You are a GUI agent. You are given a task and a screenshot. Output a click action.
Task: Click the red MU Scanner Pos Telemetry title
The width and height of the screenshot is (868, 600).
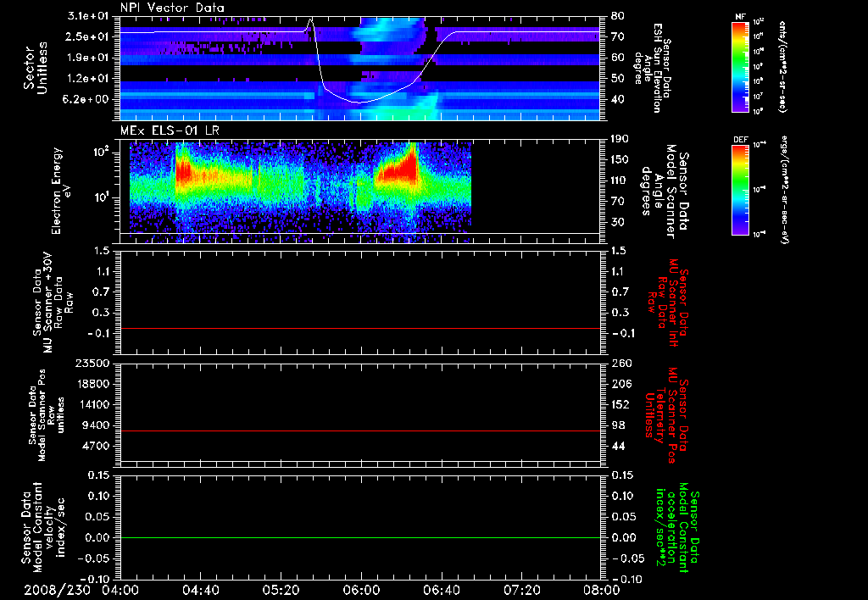click(x=666, y=415)
